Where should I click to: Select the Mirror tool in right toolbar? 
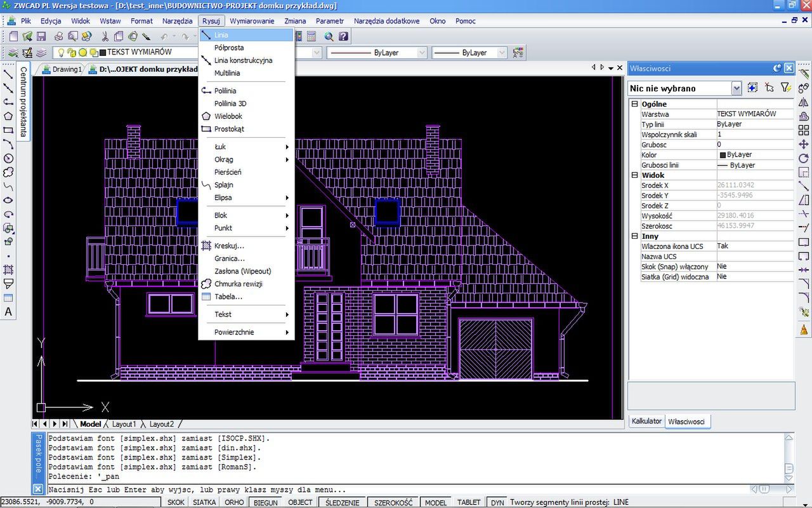804,102
